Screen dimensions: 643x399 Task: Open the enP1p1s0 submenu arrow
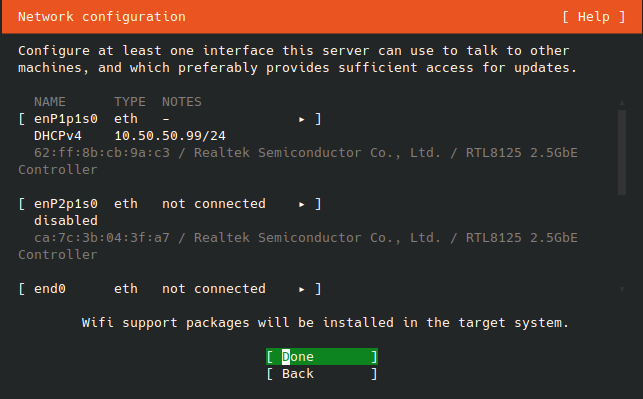coord(302,119)
